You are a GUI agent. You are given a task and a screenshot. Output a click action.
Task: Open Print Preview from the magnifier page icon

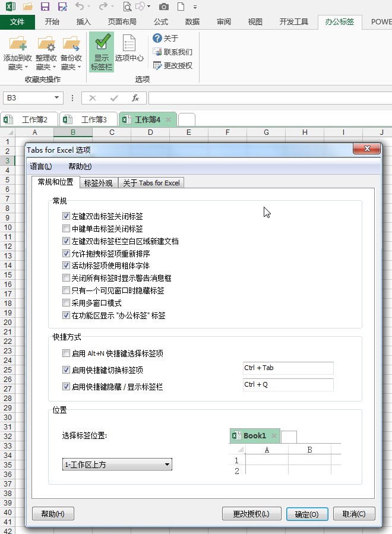pos(127,7)
